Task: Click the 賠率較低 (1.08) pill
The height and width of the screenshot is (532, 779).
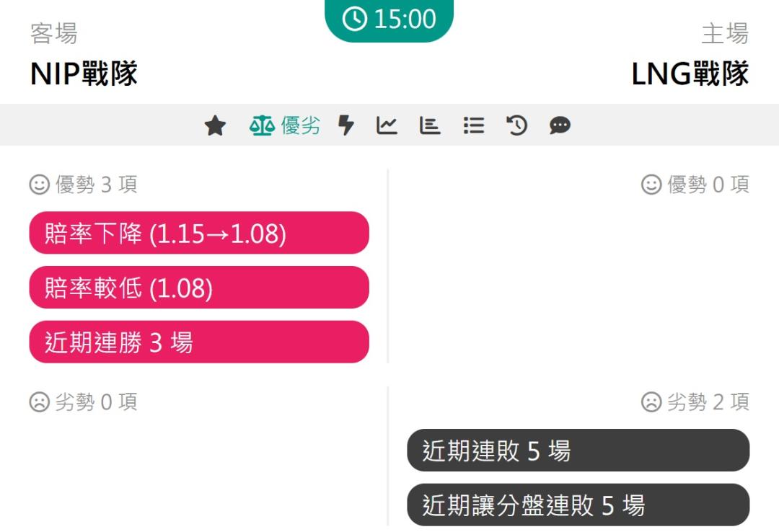Action: pos(199,288)
